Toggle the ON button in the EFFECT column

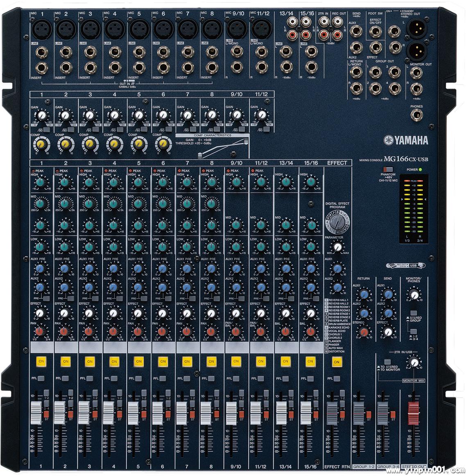(337, 362)
